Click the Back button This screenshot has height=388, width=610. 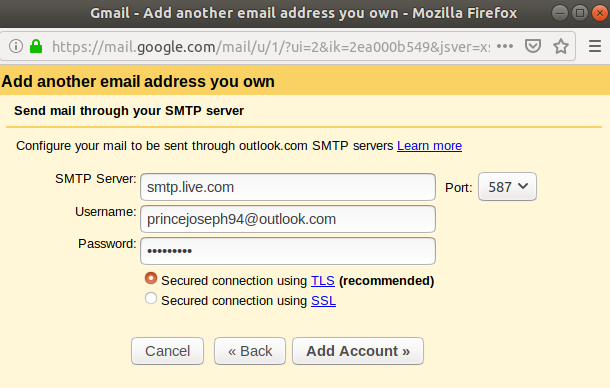(250, 351)
